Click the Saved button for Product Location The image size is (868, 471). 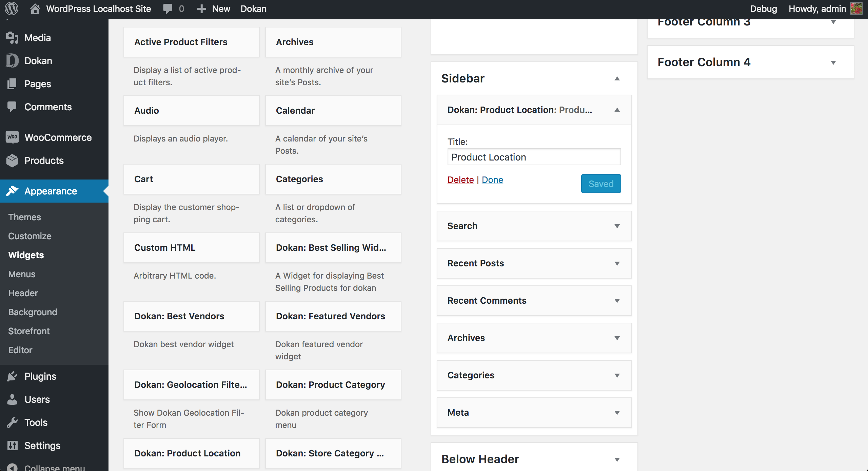tap(601, 183)
